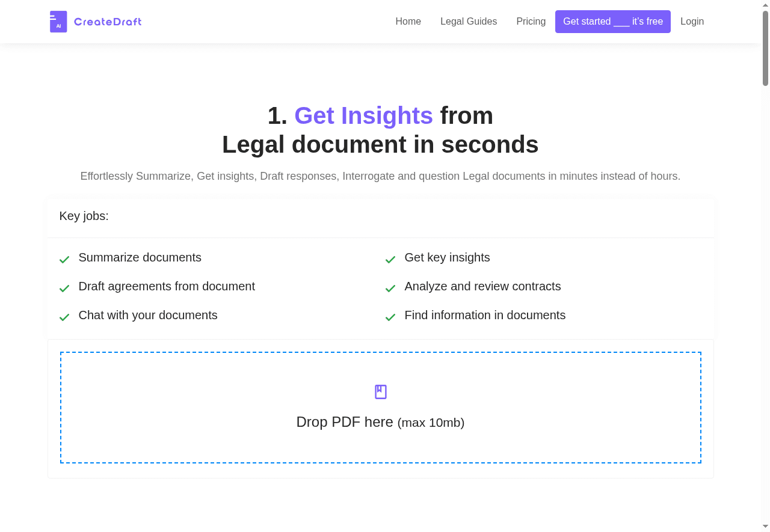770x532 pixels.
Task: Click the CreateDraft brand name text
Action: (x=108, y=22)
